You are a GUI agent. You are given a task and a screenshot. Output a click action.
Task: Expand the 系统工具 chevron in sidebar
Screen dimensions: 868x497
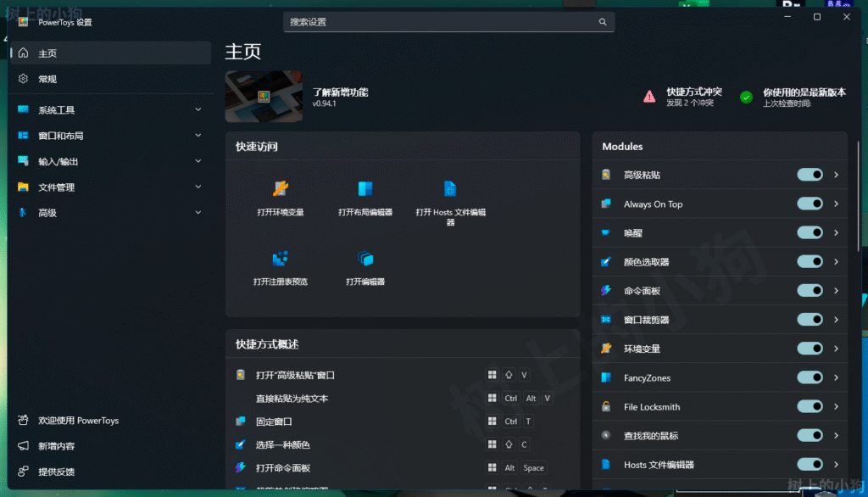click(198, 109)
